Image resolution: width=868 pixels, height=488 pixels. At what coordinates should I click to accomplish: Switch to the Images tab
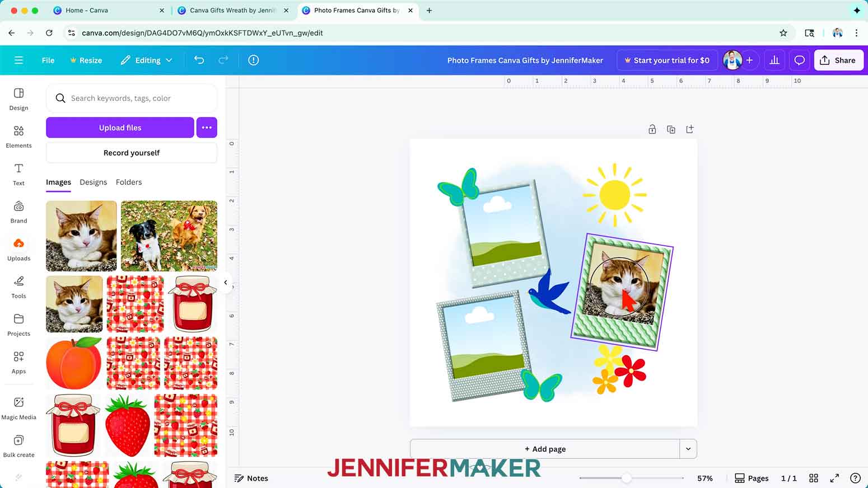[58, 182]
